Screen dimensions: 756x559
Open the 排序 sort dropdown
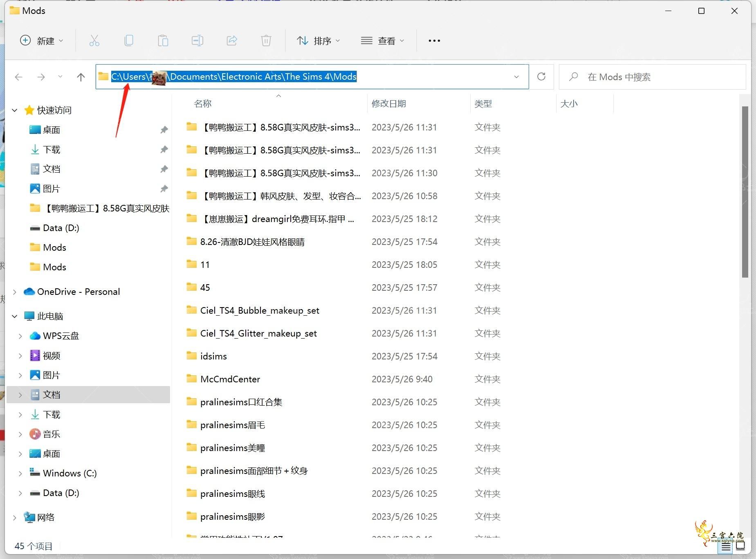(319, 40)
